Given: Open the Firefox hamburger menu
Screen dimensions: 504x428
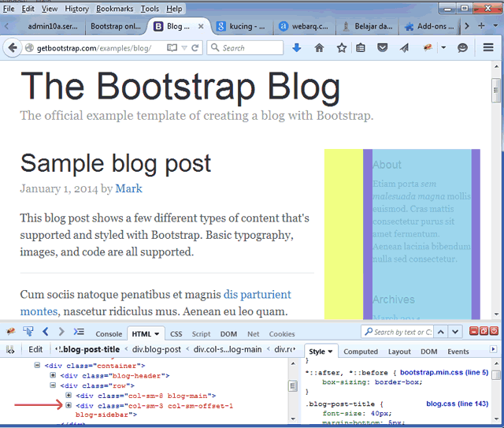Looking at the screenshot, I should tap(488, 47).
